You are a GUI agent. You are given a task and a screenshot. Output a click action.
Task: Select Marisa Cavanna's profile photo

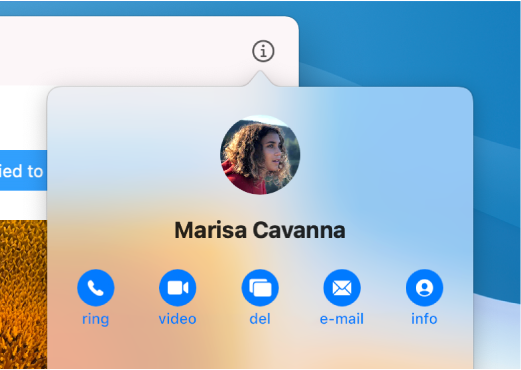click(260, 155)
